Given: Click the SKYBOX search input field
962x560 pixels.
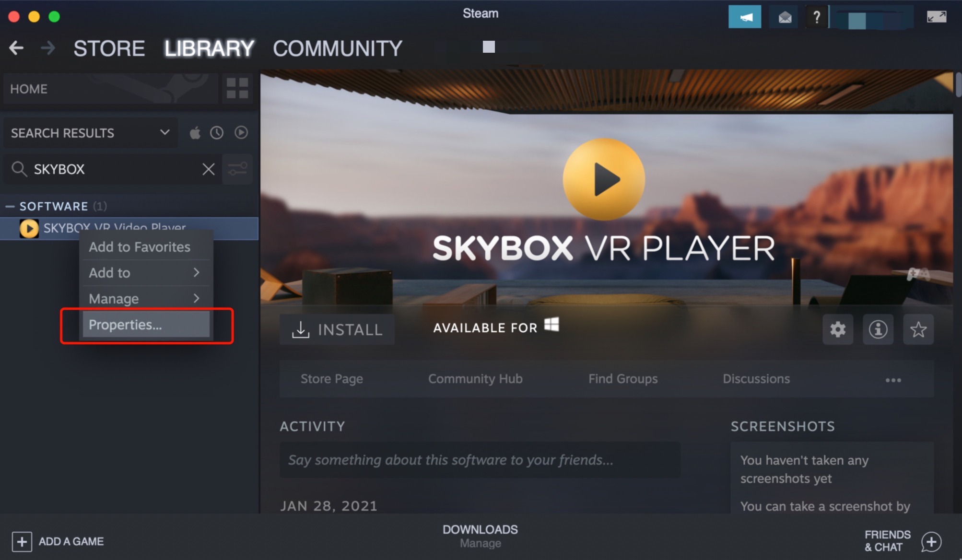Looking at the screenshot, I should [110, 168].
